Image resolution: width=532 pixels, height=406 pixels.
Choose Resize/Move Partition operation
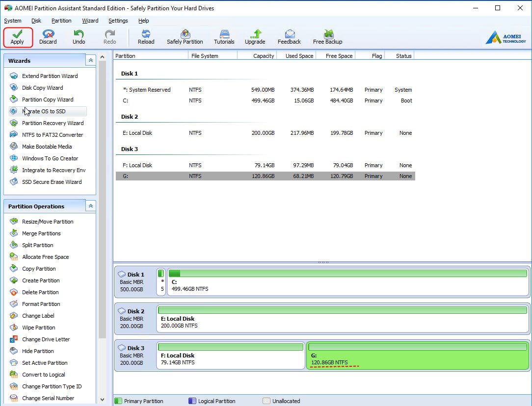(x=48, y=222)
